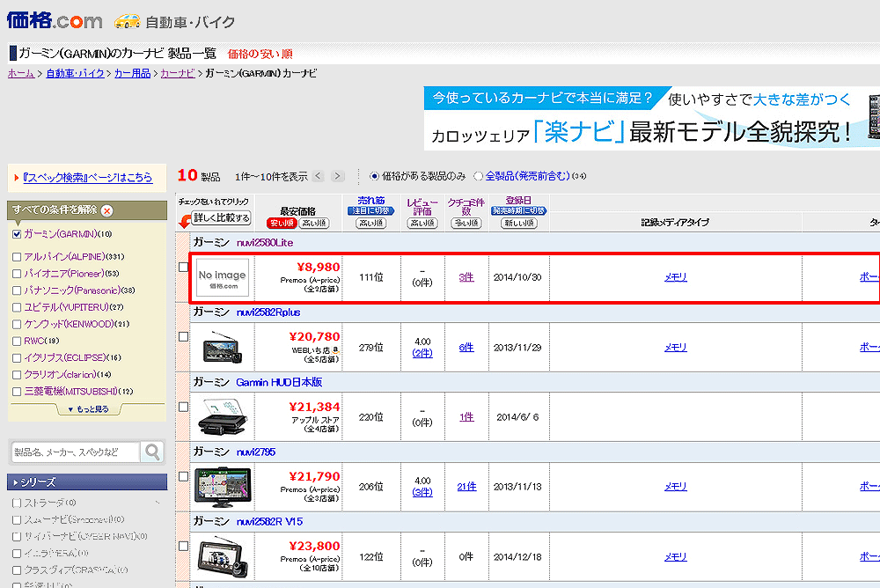
Task: Click the 価格.com logo
Action: [55, 21]
